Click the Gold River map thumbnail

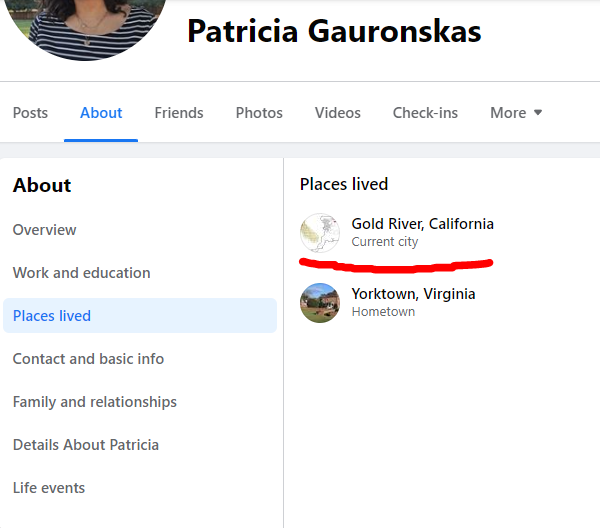point(320,233)
